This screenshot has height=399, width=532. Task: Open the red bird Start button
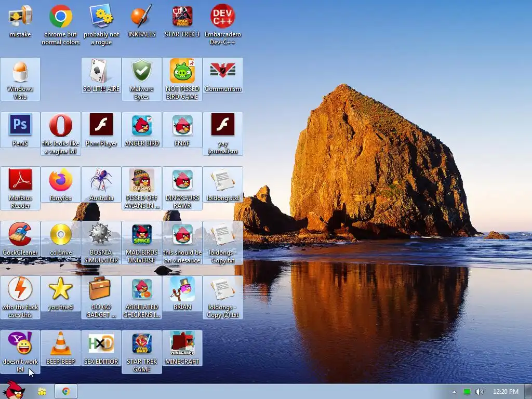coord(14,390)
